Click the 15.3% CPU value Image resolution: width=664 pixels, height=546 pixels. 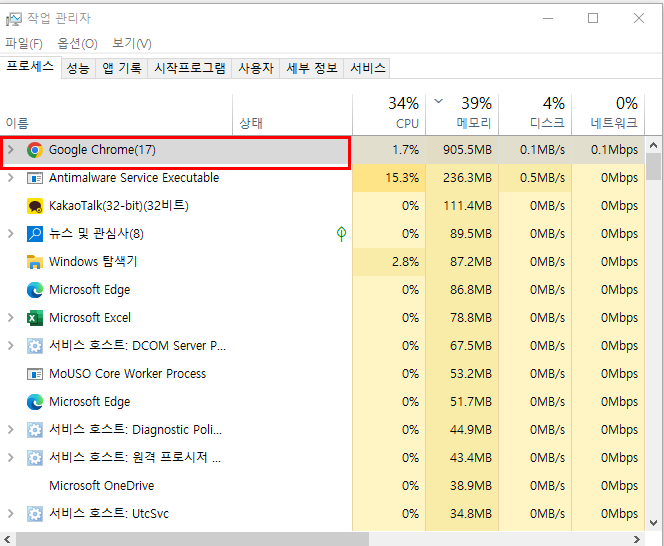click(402, 178)
